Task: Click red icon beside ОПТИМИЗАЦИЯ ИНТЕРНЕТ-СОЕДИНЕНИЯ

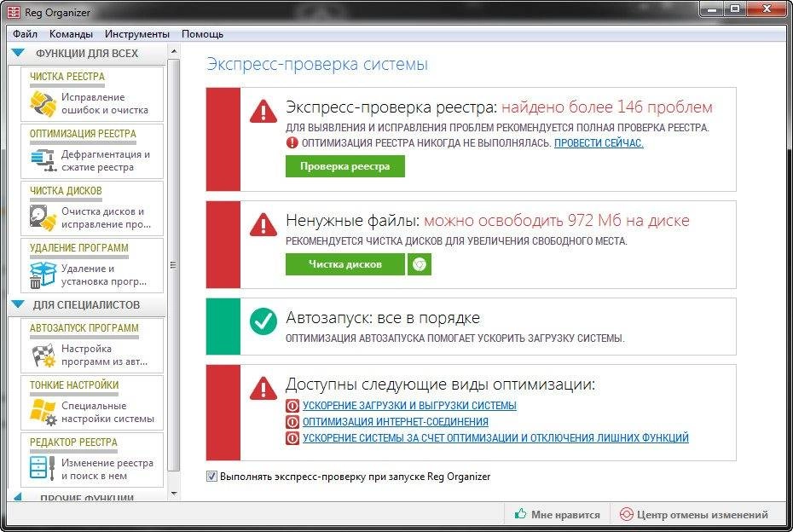Action: tap(292, 422)
